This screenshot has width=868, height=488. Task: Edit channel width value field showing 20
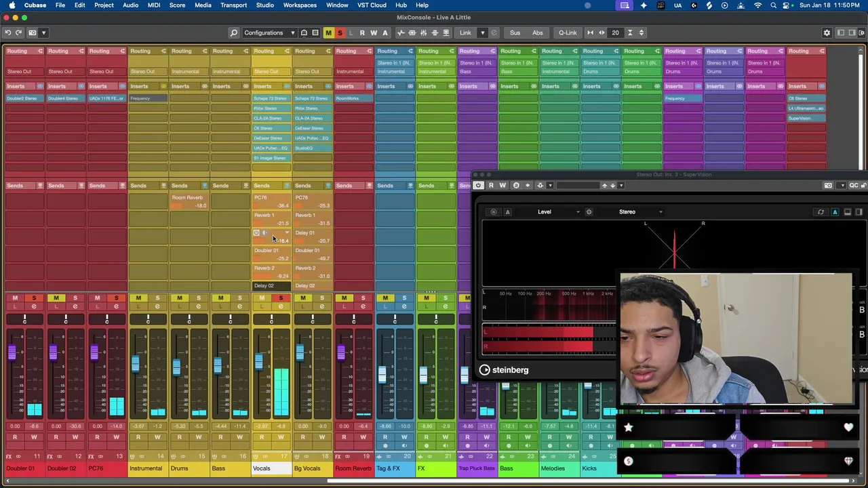[615, 33]
